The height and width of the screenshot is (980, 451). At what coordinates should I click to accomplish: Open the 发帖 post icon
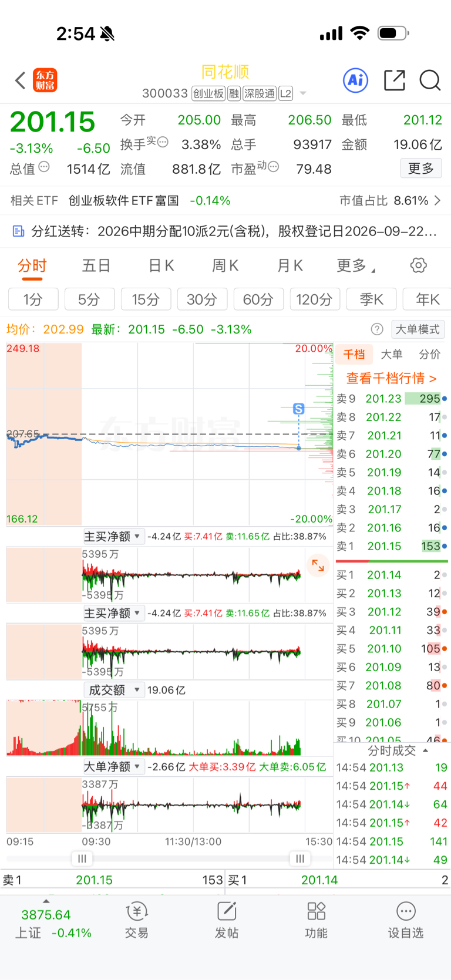coord(227,920)
